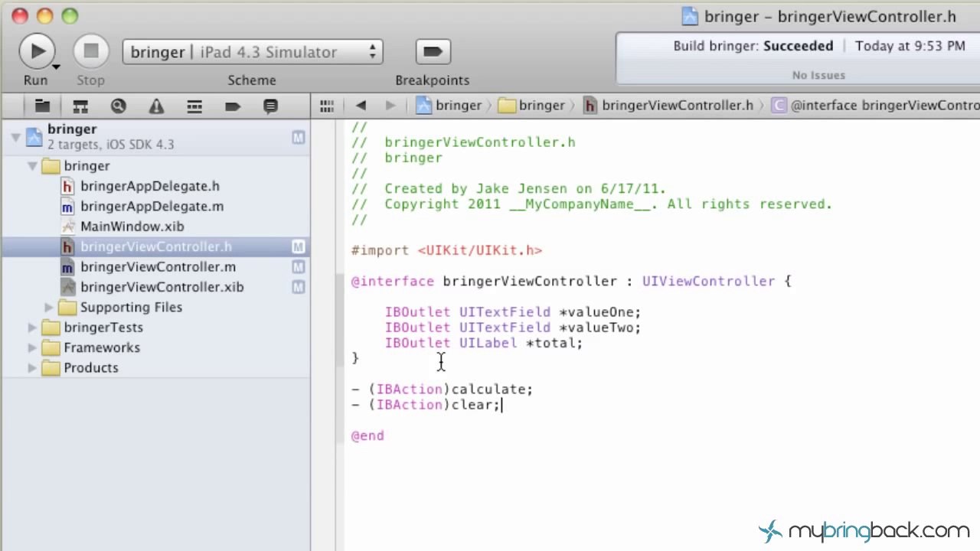Select the bringer project row

pos(155,137)
